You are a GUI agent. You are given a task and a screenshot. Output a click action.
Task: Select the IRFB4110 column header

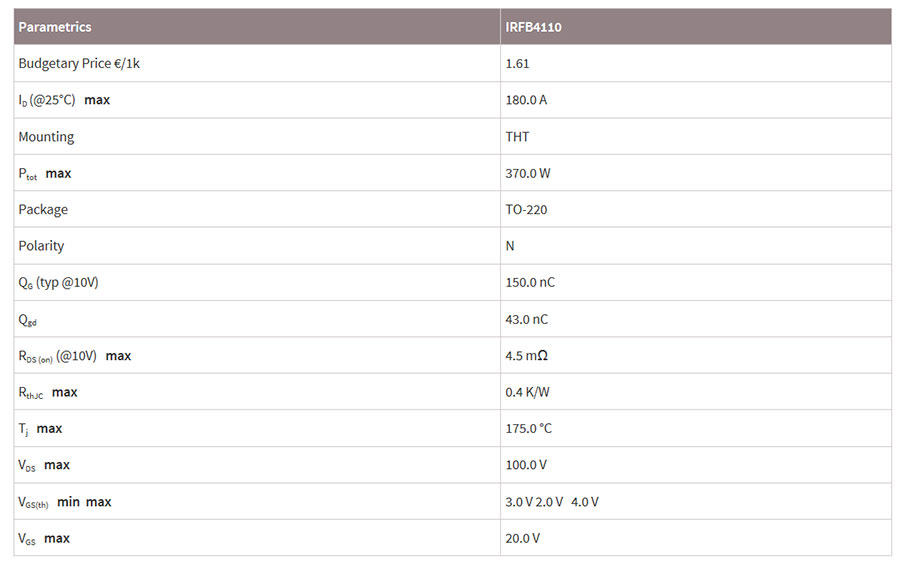(x=533, y=27)
